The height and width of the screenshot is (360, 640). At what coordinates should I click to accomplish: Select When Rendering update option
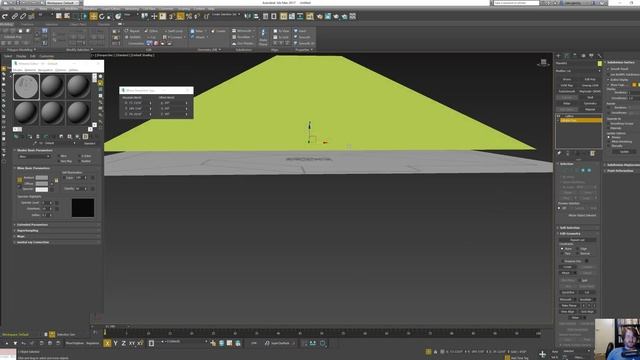pos(609,142)
